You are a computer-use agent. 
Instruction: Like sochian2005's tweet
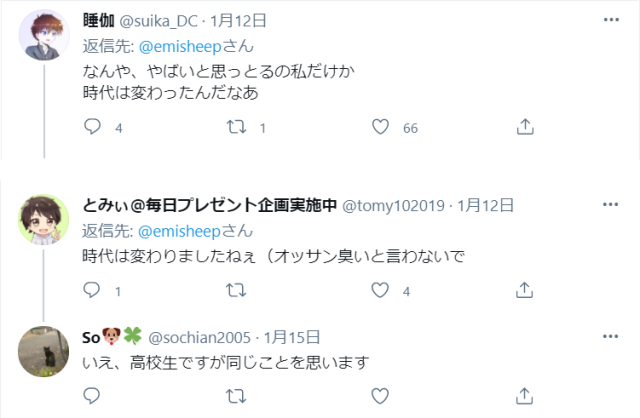click(381, 397)
